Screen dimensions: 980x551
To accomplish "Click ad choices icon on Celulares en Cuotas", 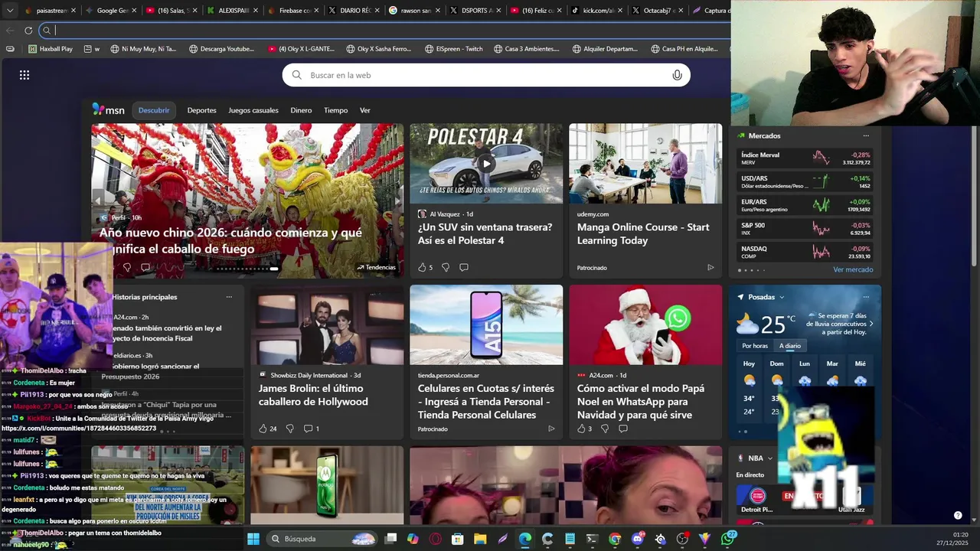I will click(x=551, y=429).
